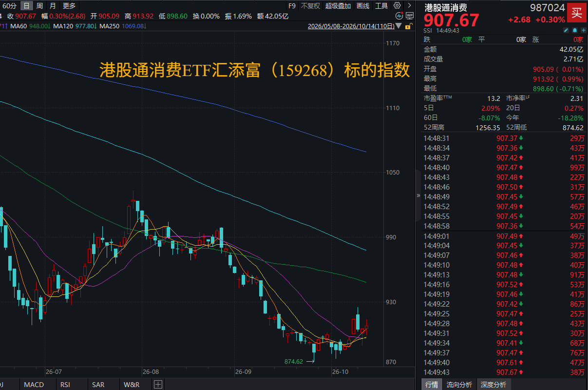Switch to the RSI indicator tab
The image size is (588, 390).
(x=65, y=385)
